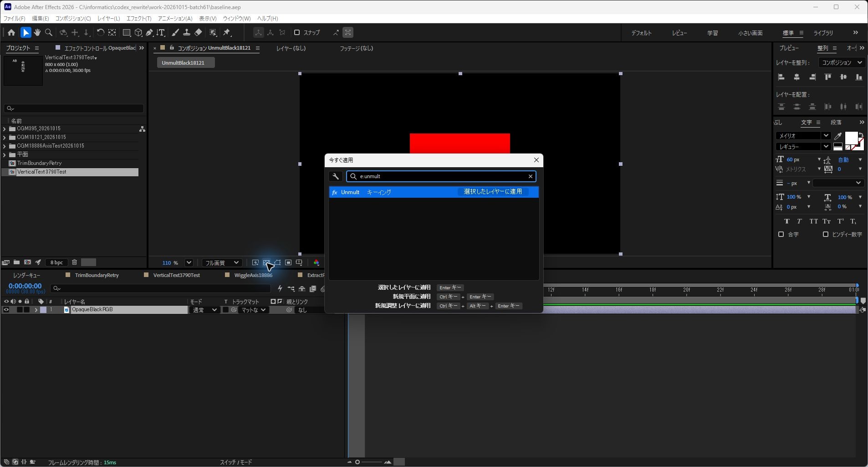Clear the e:unmult search text
The width and height of the screenshot is (868, 467).
pos(531,176)
